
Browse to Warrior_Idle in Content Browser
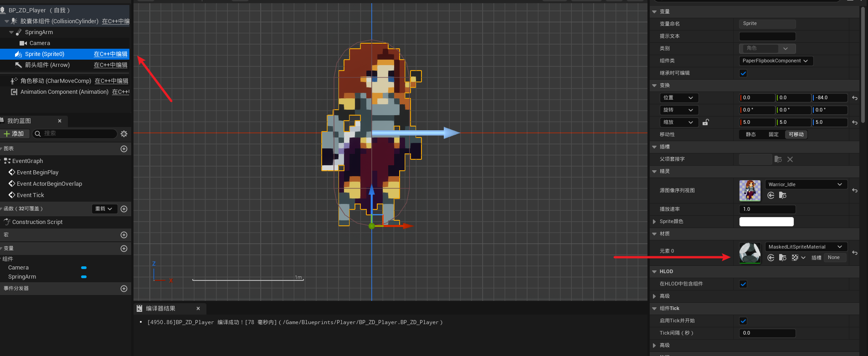point(782,195)
